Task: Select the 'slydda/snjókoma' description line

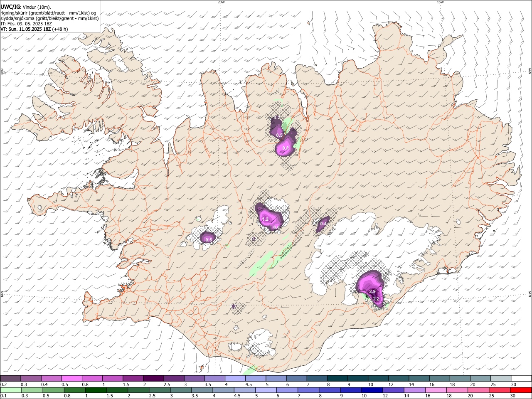Action: (49, 18)
